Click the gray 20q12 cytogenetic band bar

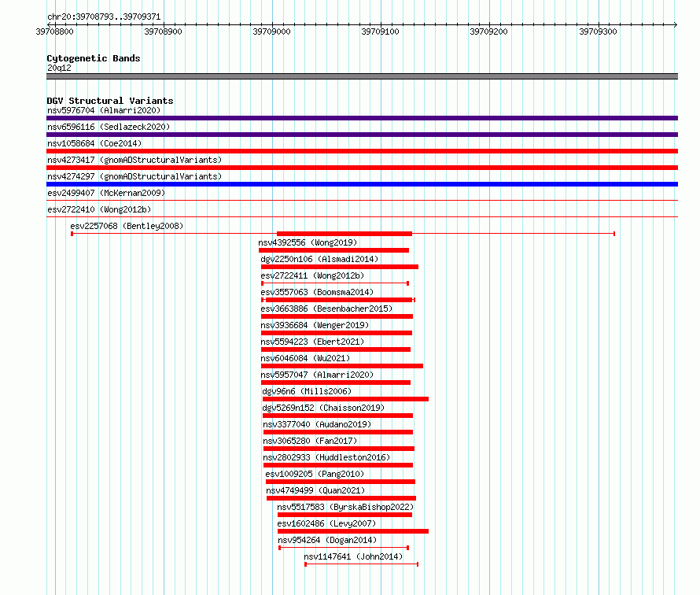[x=362, y=76]
